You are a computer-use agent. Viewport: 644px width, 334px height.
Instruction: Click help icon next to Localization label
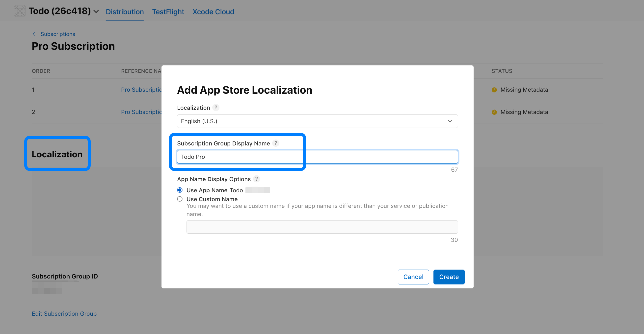coord(216,108)
